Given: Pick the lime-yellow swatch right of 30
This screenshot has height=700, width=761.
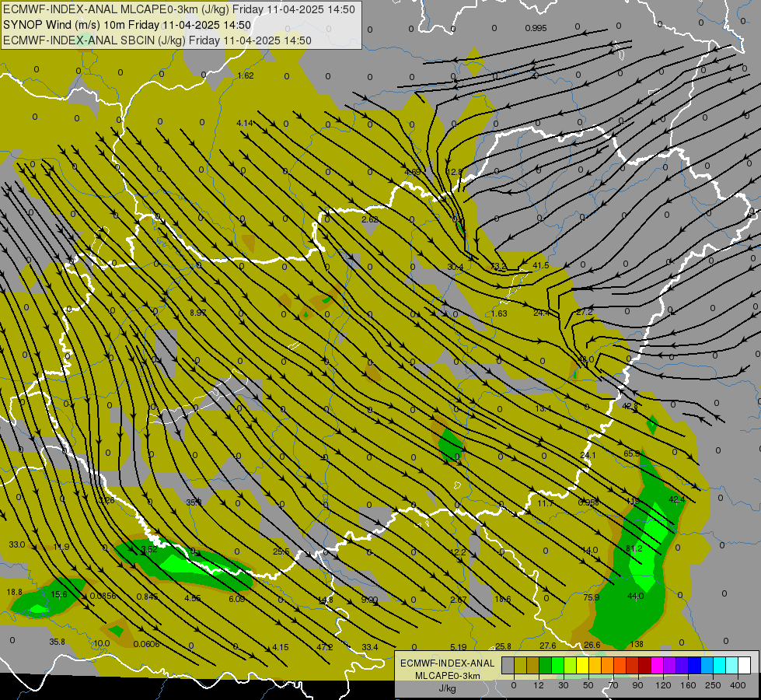Looking at the screenshot, I should click(571, 665).
